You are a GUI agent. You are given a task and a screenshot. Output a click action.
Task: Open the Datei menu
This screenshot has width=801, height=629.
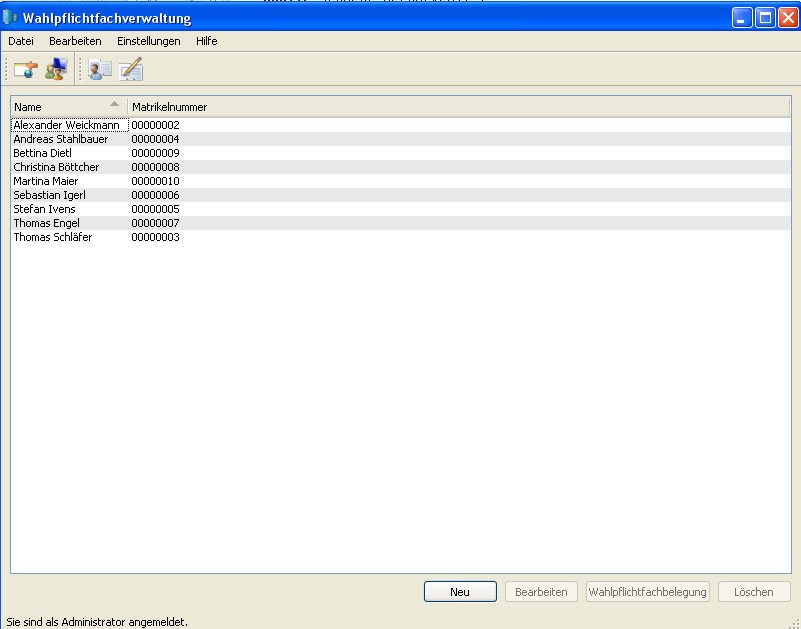coord(21,41)
